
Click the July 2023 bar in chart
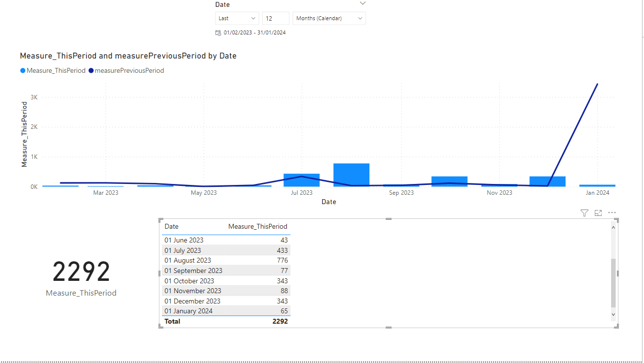(302, 180)
